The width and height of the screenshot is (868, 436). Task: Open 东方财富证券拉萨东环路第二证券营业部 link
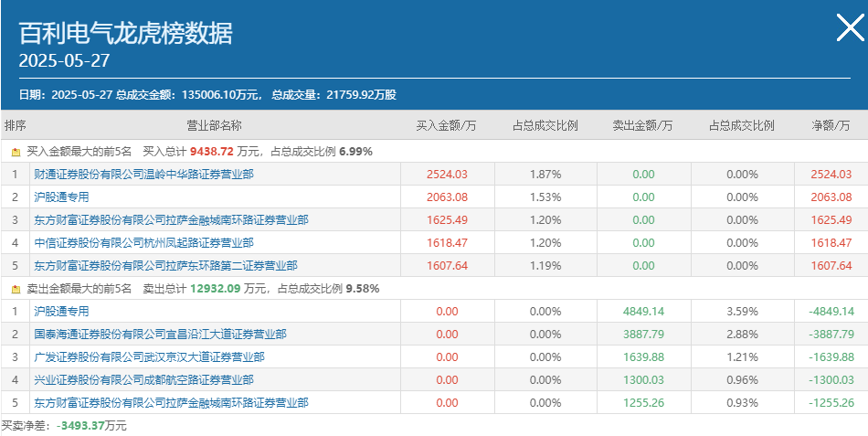click(165, 266)
